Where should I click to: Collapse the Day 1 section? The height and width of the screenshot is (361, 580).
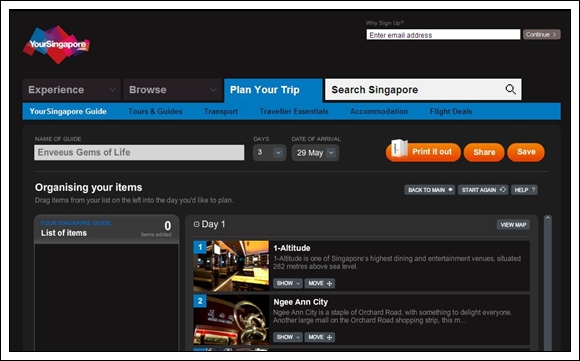[196, 224]
